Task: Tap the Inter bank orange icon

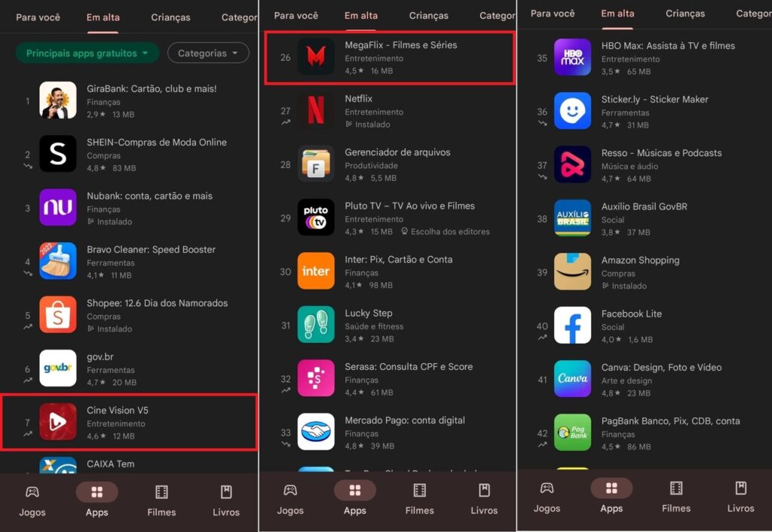Action: (x=316, y=271)
